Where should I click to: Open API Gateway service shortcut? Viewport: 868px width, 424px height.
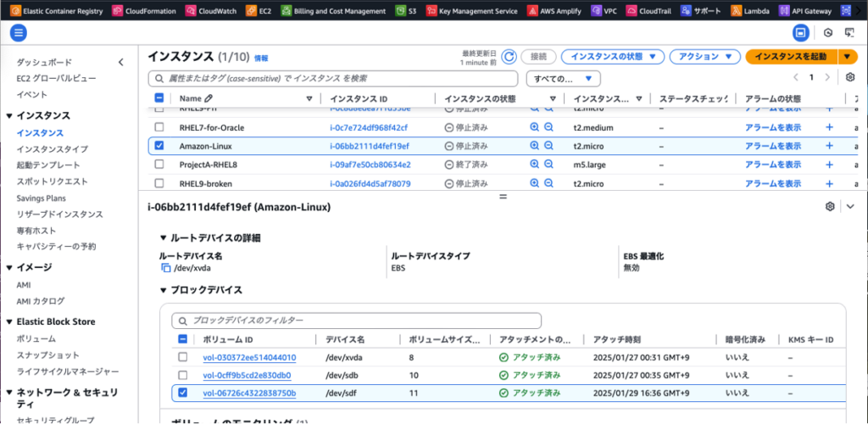806,10
